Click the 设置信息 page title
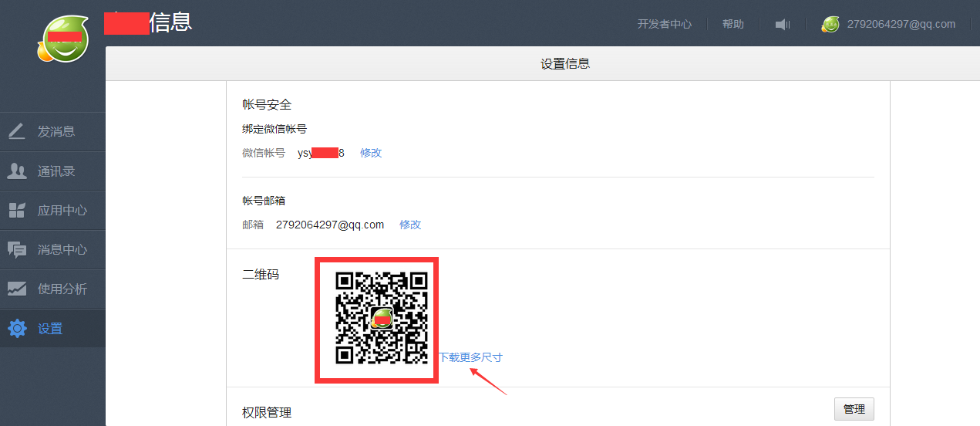Viewport: 980px width, 426px height. tap(565, 64)
